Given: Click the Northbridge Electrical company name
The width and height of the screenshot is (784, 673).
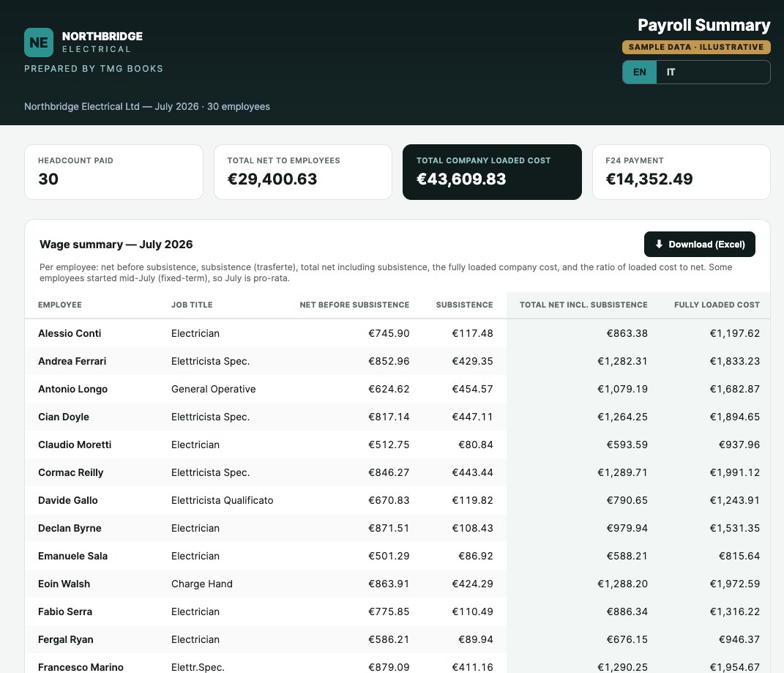Looking at the screenshot, I should pyautogui.click(x=102, y=42).
